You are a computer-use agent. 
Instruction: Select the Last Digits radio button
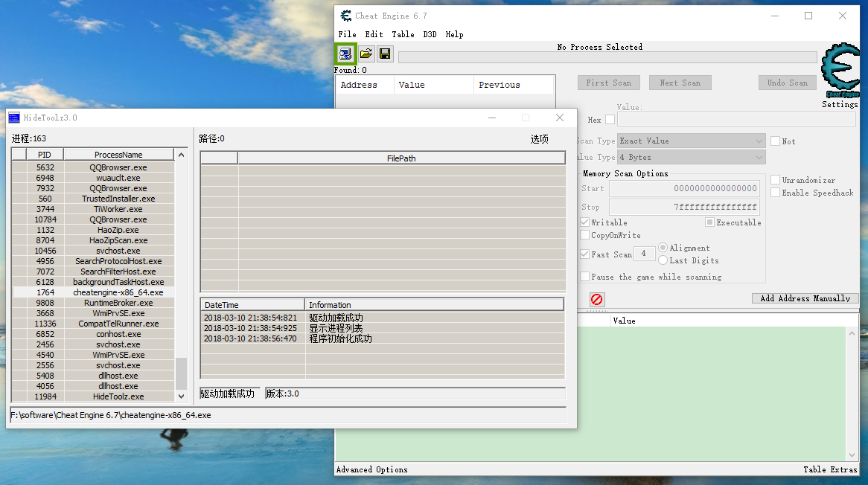tap(663, 260)
